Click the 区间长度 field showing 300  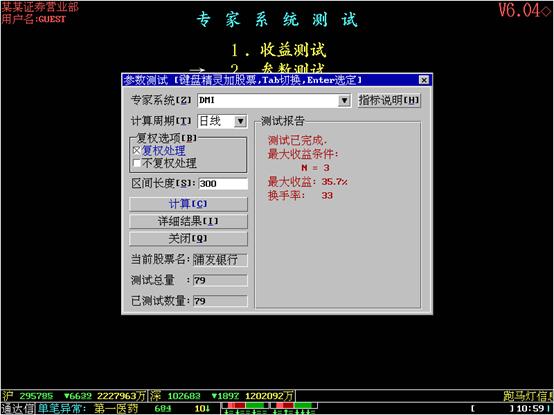pos(223,184)
